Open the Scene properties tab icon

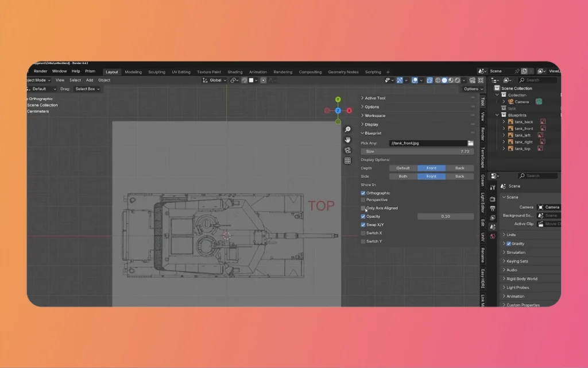click(493, 227)
